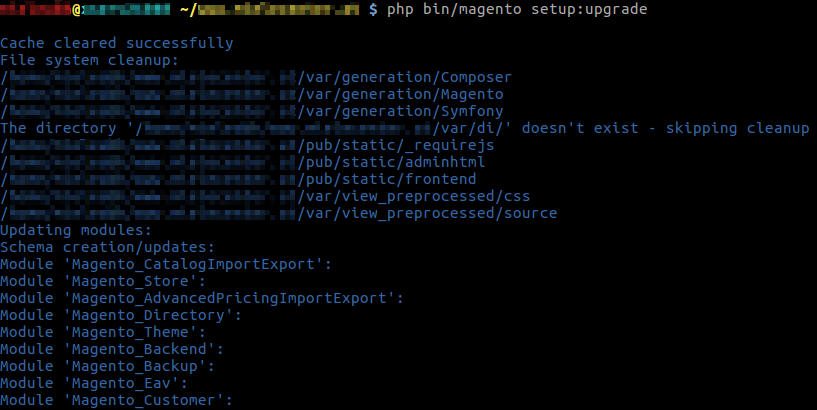This screenshot has width=817, height=410.
Task: Click the Module 'Magento_Directory' line
Action: [121, 315]
